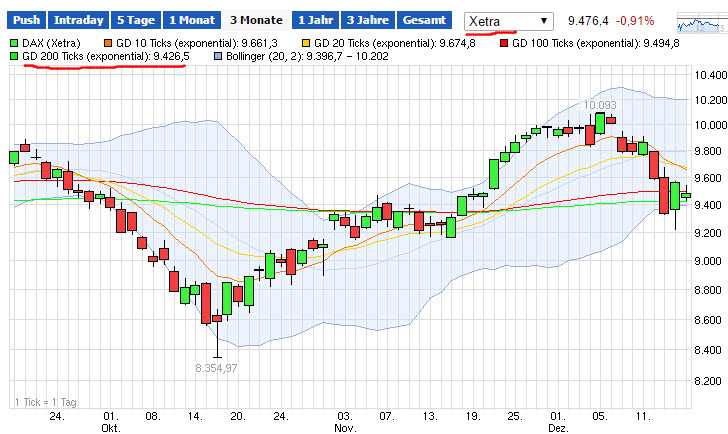Click the GD 20 Ticks yellow swatch
728x434 pixels.
point(306,43)
